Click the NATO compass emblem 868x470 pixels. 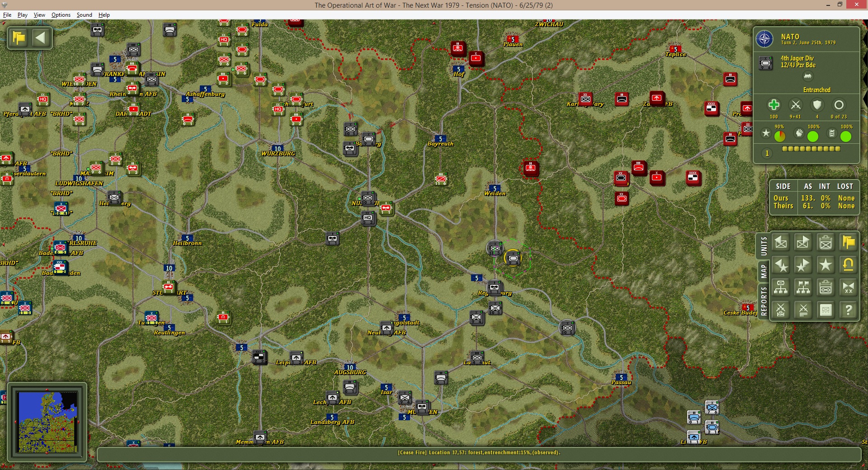click(764, 39)
